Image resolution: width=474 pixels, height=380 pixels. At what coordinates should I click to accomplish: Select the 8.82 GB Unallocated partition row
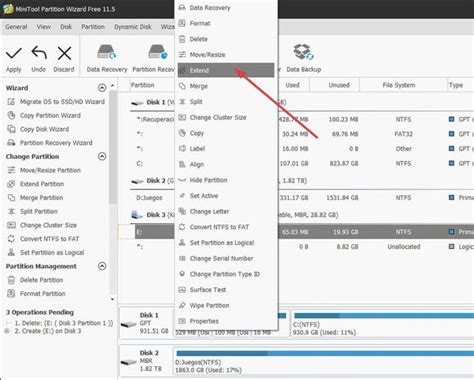point(296,247)
